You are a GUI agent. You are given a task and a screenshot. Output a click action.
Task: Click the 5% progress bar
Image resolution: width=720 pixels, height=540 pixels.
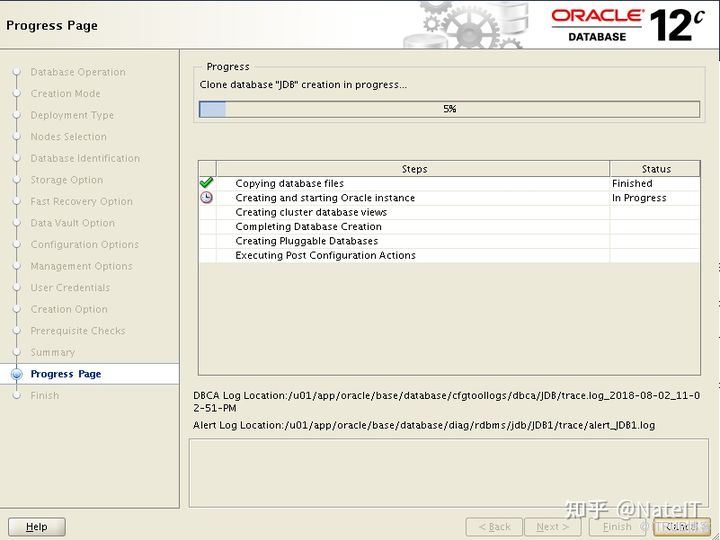tap(450, 109)
